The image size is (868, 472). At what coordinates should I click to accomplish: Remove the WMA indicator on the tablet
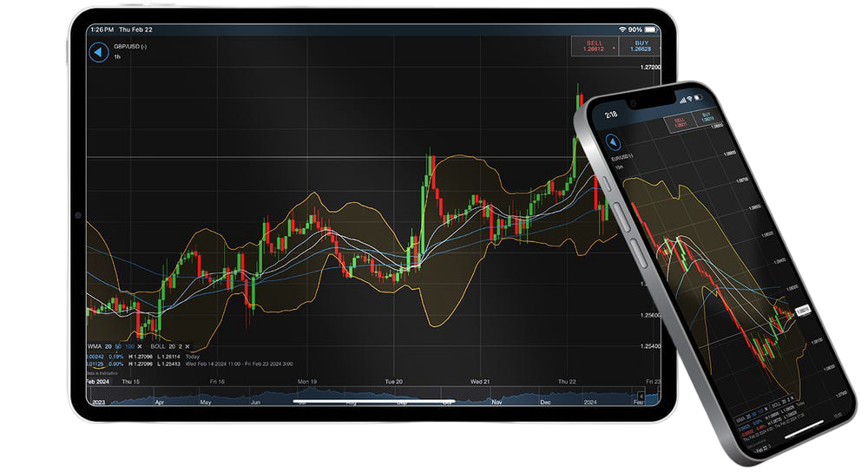coord(138,345)
